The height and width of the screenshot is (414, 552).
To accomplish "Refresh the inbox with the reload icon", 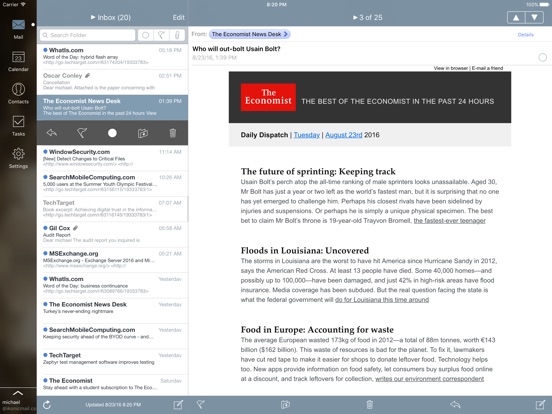I will click(47, 405).
